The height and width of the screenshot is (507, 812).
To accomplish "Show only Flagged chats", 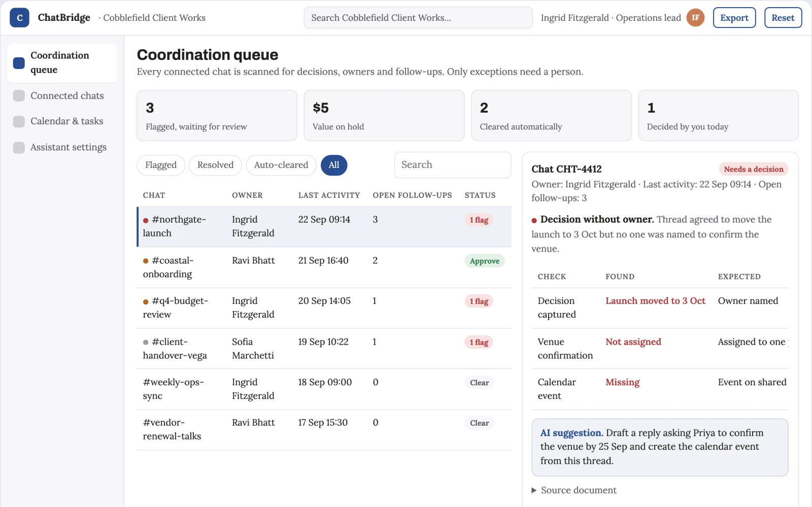I will pos(161,165).
